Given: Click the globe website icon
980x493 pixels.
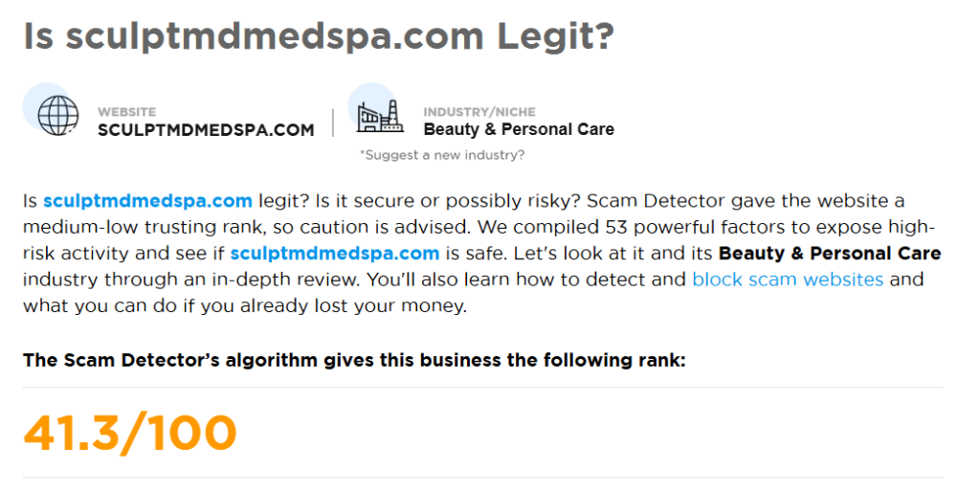Looking at the screenshot, I should (58, 116).
